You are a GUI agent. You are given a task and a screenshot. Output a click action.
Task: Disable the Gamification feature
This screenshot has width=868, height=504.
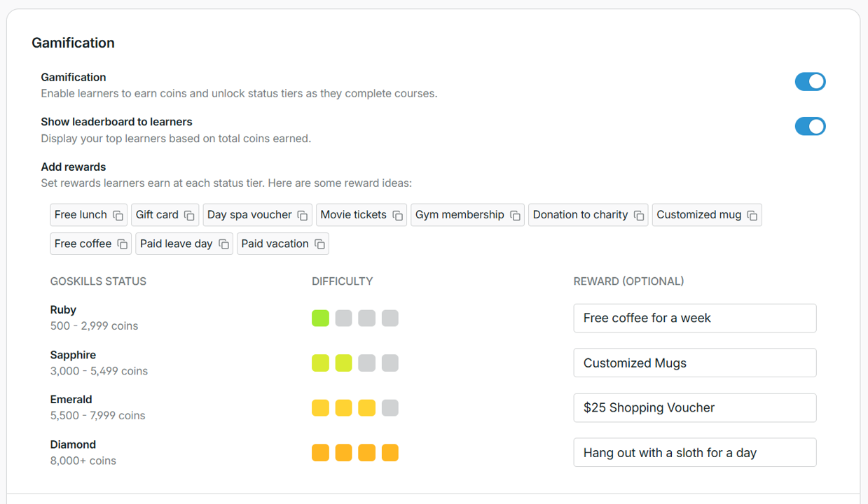(x=810, y=82)
